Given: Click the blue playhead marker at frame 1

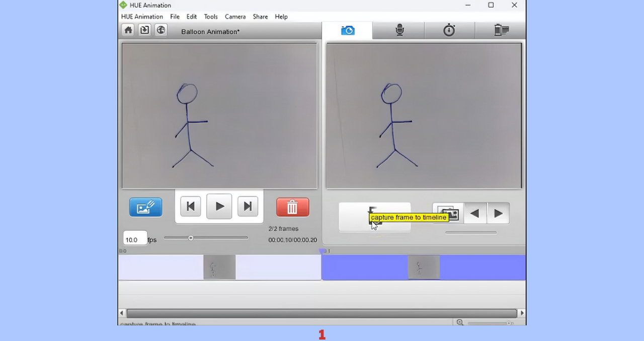Looking at the screenshot, I should (x=323, y=251).
